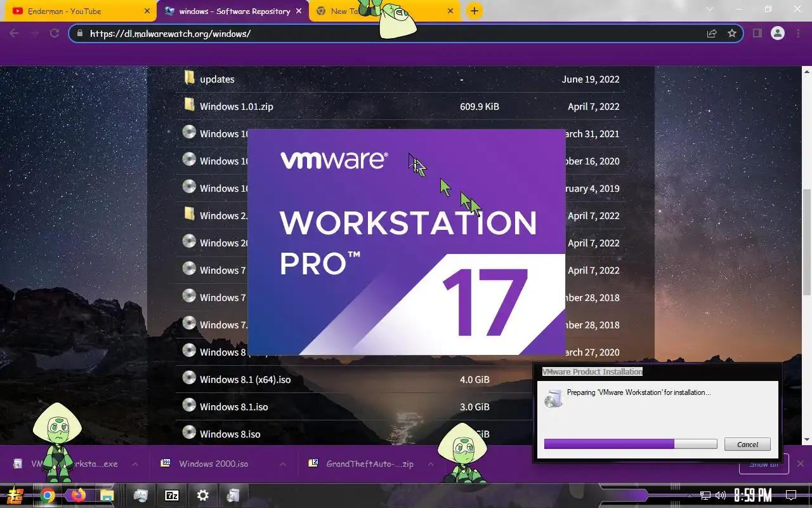Share this page using the share icon
Viewport: 812px width, 508px height.
[x=712, y=33]
